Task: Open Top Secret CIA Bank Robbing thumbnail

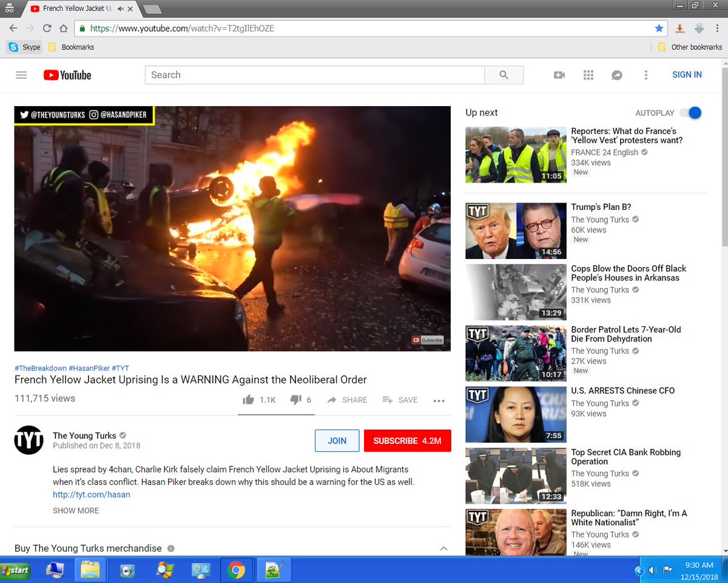Action: [516, 476]
